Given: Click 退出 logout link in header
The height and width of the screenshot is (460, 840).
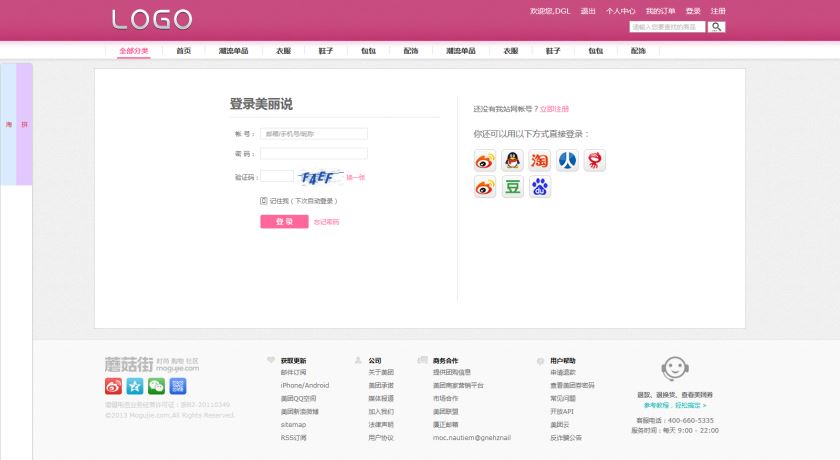Looking at the screenshot, I should click(588, 11).
